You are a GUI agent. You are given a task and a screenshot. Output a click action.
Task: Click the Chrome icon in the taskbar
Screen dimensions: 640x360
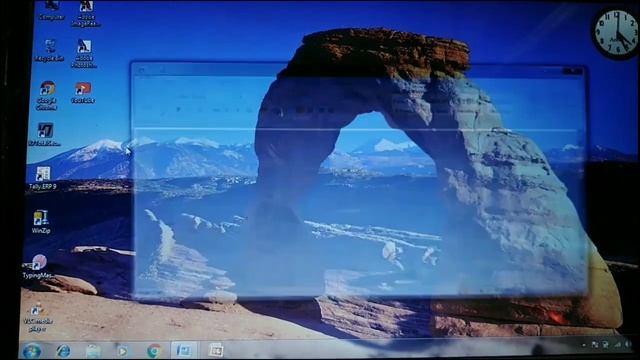(153, 351)
